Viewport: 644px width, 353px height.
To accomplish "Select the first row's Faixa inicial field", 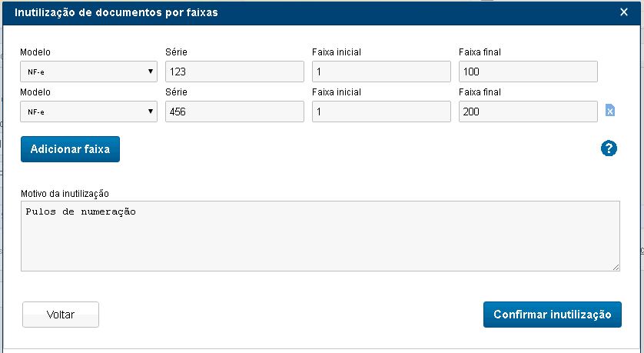I will [x=381, y=72].
